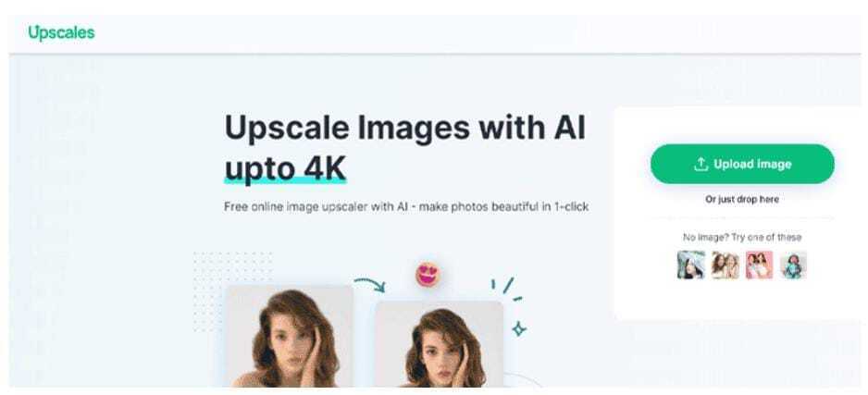Click the low-resolution before portrait image

point(289,337)
